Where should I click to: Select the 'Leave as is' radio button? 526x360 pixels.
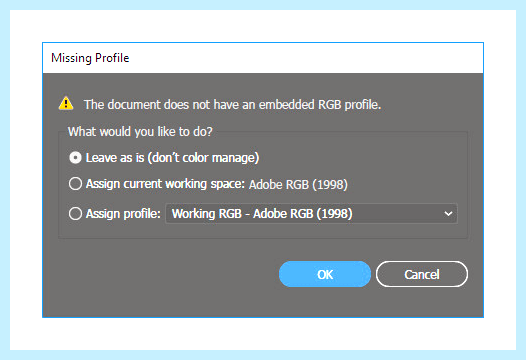pyautogui.click(x=75, y=158)
